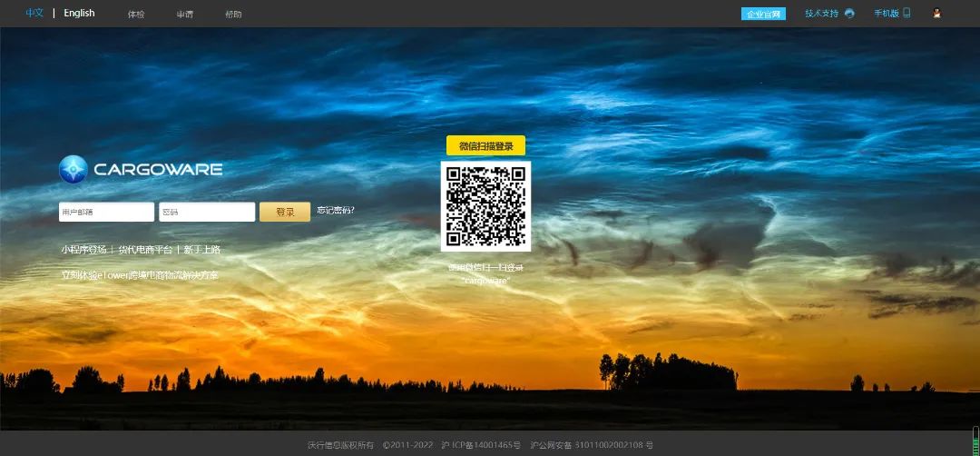Click the QQ penguin icon in header
The height and width of the screenshot is (456, 980).
[x=937, y=14]
